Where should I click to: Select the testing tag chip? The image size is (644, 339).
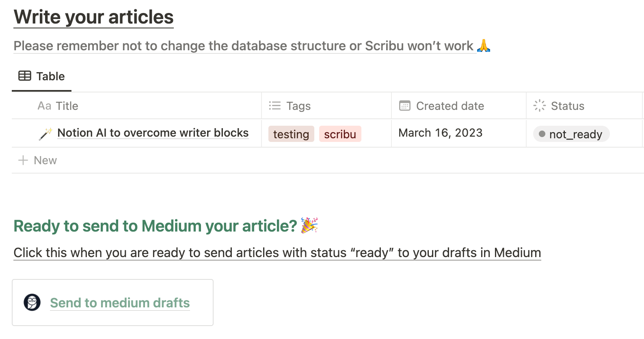(291, 134)
